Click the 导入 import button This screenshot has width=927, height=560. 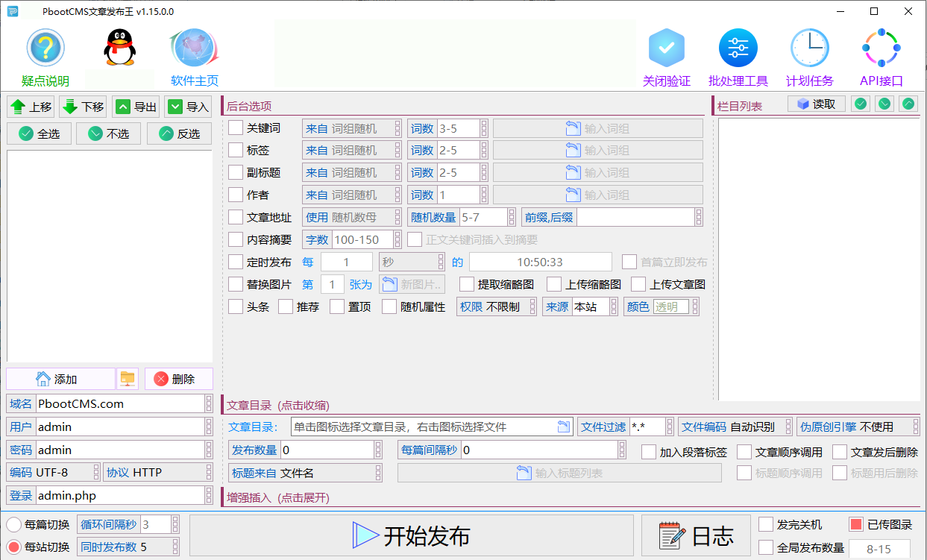point(188,107)
